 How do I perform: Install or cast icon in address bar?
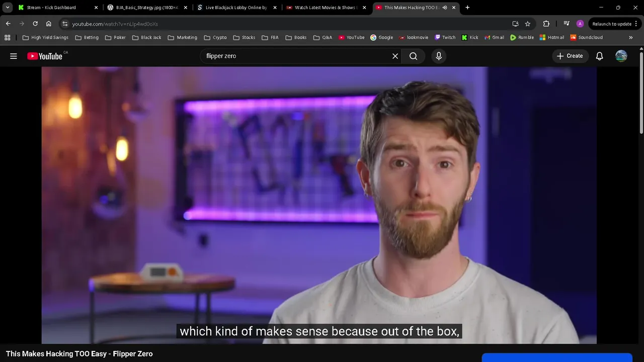(515, 24)
